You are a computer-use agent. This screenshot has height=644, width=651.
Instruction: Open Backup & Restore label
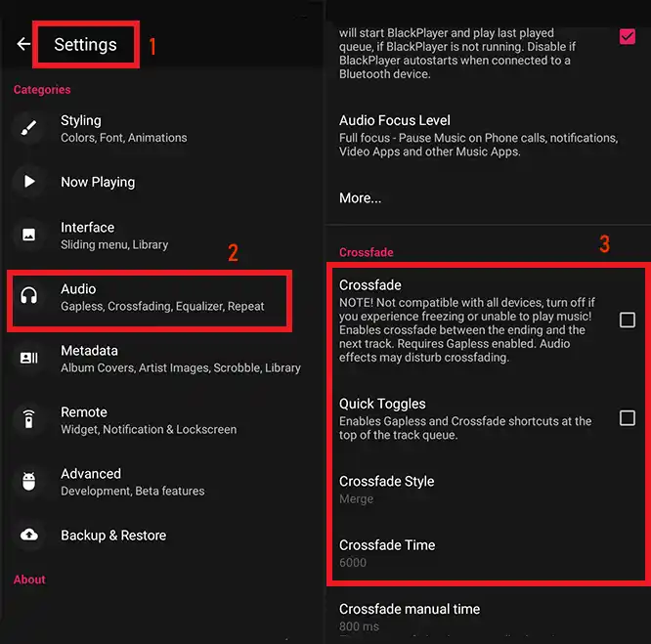[113, 536]
